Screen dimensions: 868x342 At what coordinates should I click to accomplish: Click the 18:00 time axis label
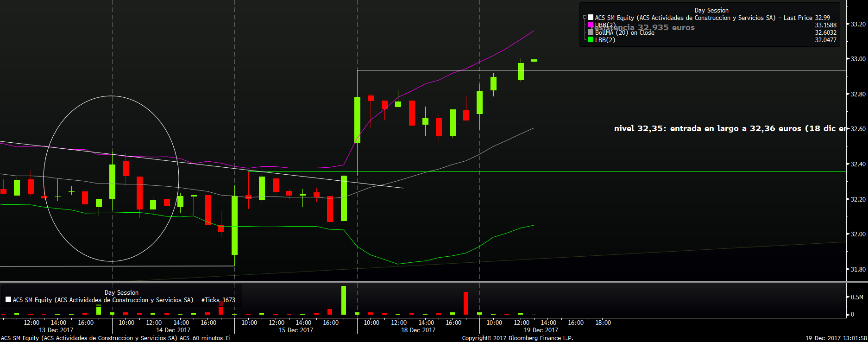(603, 323)
